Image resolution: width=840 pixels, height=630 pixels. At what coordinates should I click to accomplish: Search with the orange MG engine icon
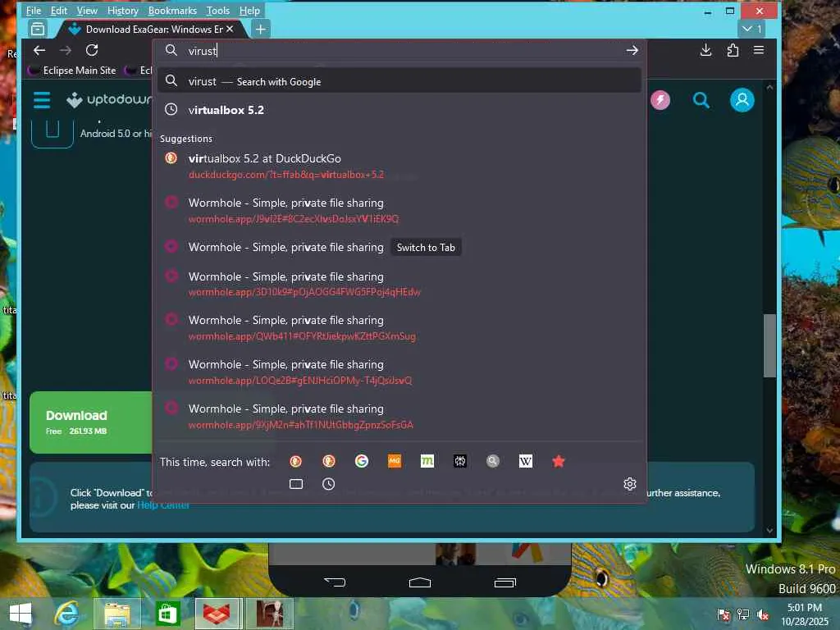(395, 461)
